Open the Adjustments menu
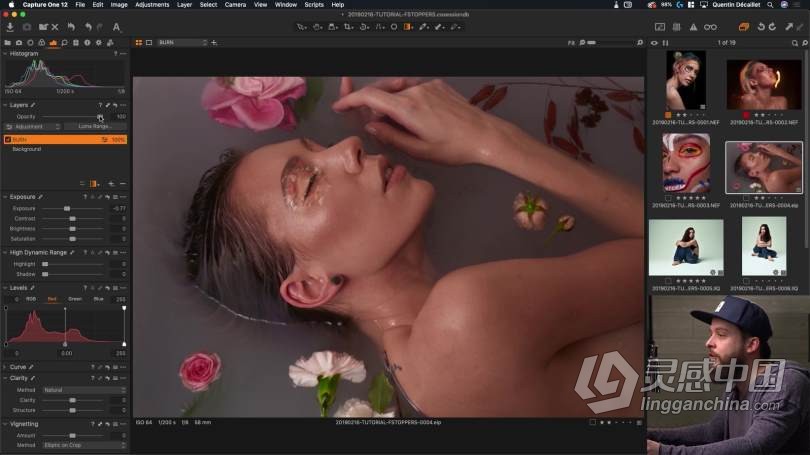This screenshot has height=455, width=810. click(152, 5)
